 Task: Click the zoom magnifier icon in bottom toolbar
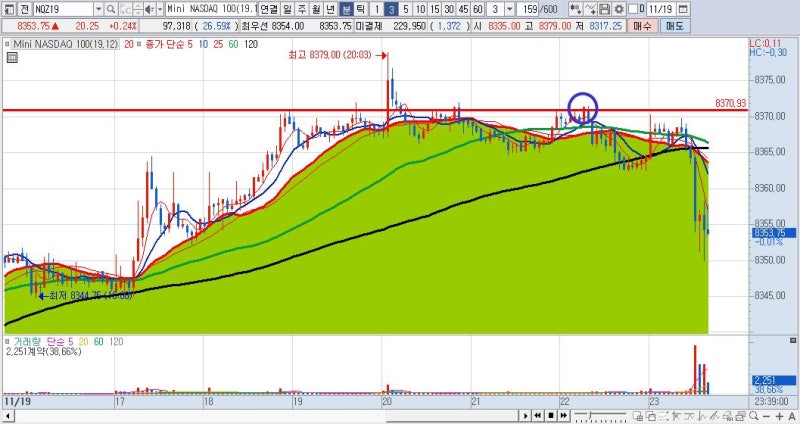point(753,416)
